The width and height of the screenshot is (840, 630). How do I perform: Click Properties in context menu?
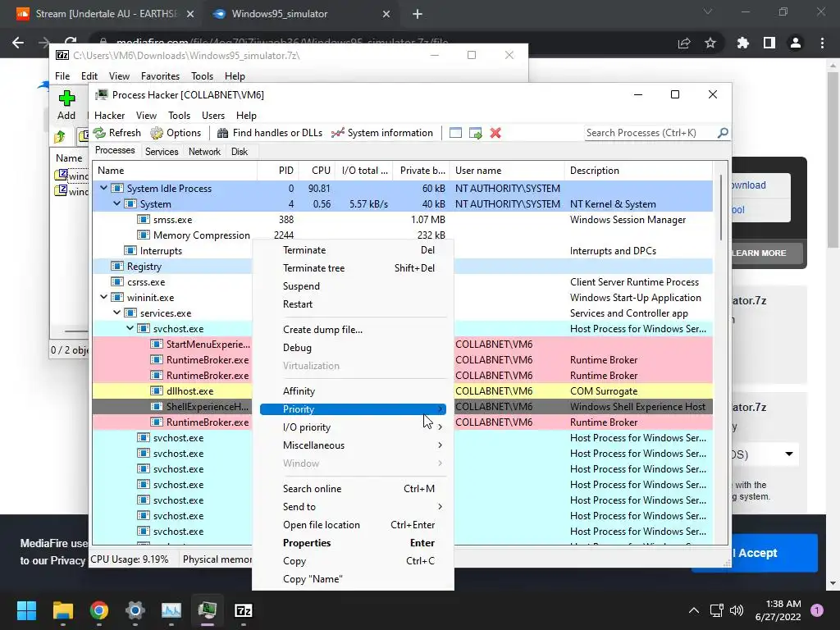pyautogui.click(x=353, y=543)
